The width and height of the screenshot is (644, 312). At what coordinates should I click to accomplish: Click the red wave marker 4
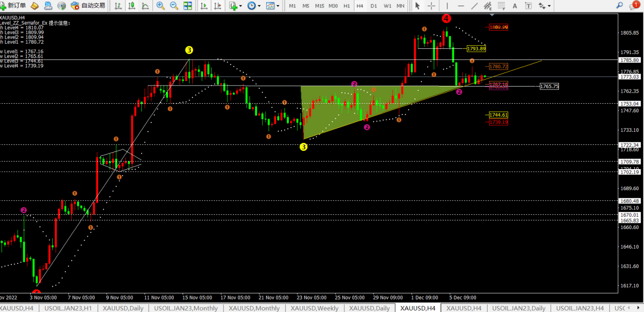click(x=446, y=19)
